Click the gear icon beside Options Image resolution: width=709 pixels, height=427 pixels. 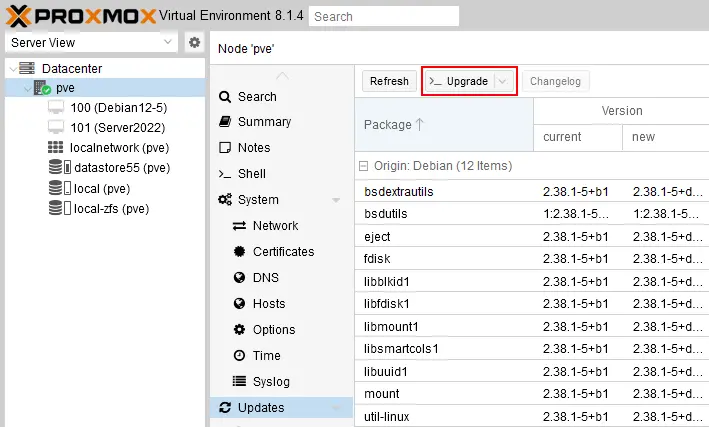[x=239, y=329]
